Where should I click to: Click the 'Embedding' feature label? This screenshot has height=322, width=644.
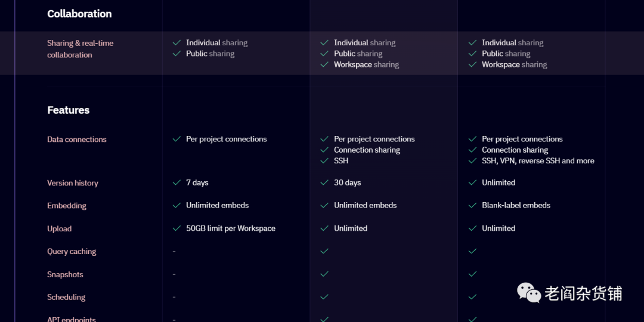click(67, 206)
